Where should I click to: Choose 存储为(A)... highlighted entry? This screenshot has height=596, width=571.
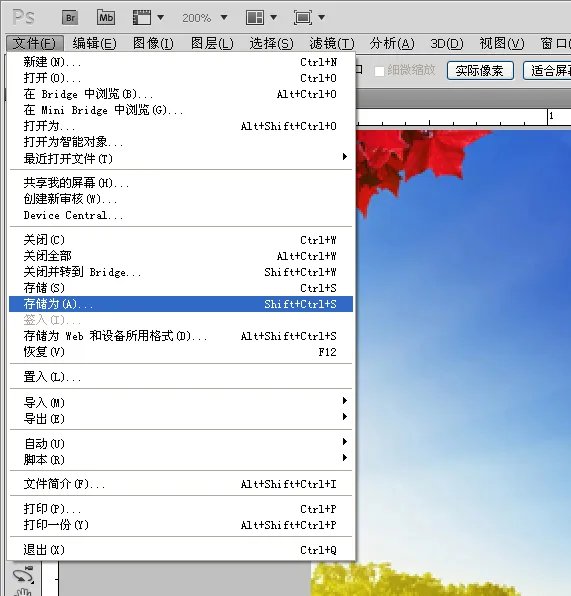pyautogui.click(x=181, y=304)
